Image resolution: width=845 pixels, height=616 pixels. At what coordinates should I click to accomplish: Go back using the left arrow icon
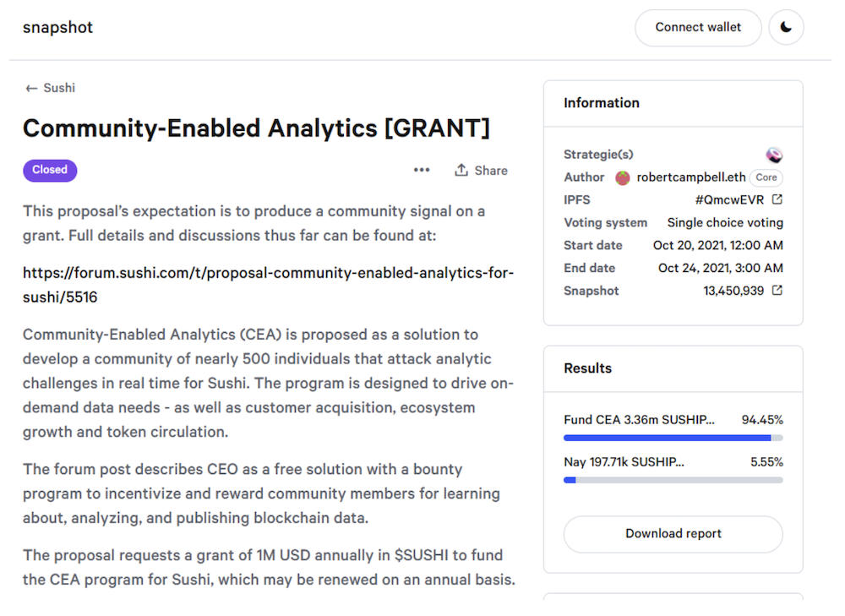point(31,89)
